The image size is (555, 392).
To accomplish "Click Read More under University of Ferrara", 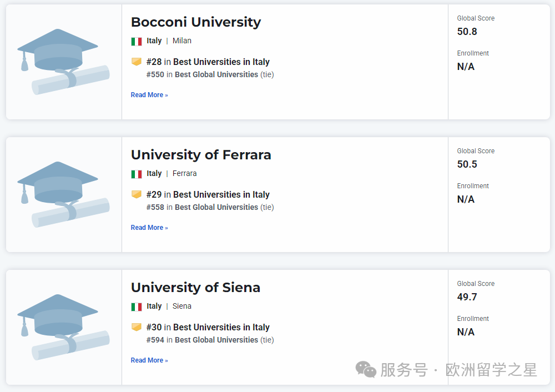I will pos(149,228).
